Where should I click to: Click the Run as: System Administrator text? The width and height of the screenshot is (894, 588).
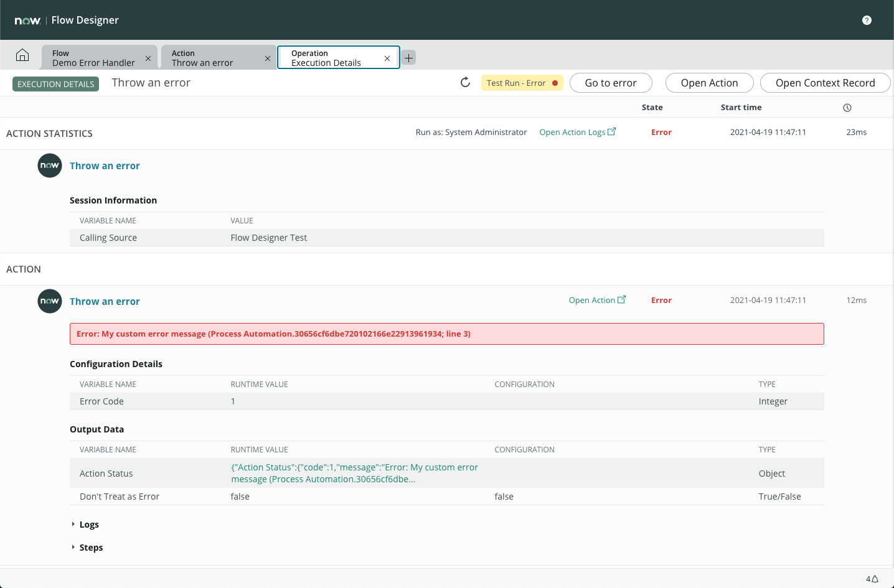[471, 132]
